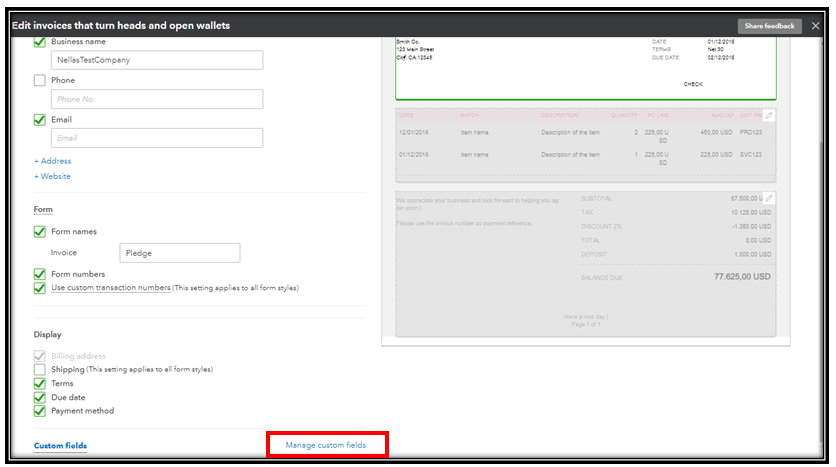Click the pencil edit icon on totals section
836x467 pixels.
click(x=768, y=198)
